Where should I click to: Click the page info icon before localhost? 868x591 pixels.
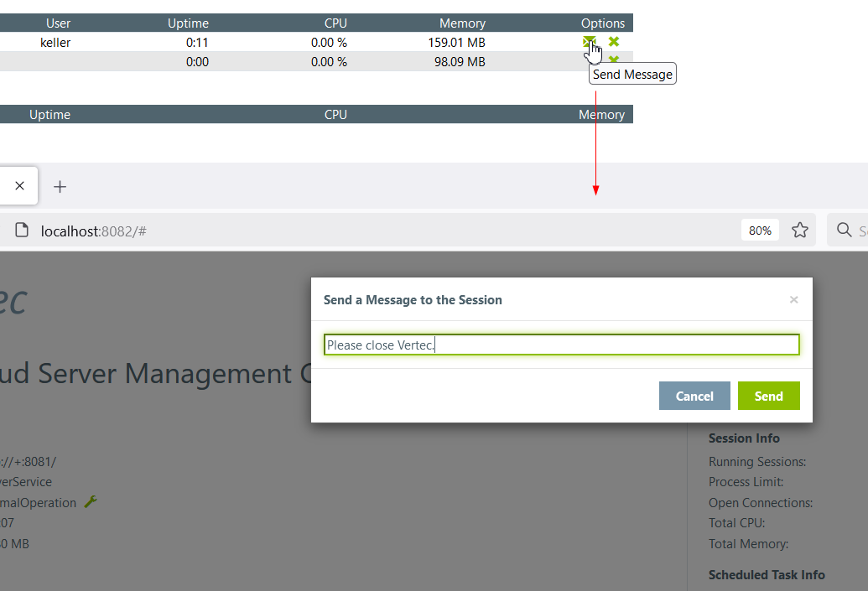[x=23, y=231]
